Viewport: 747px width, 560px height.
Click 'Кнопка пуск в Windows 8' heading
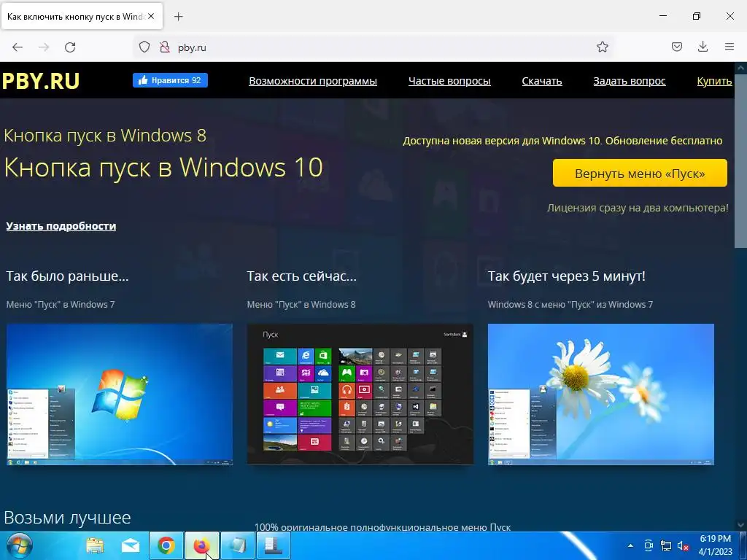(x=105, y=135)
